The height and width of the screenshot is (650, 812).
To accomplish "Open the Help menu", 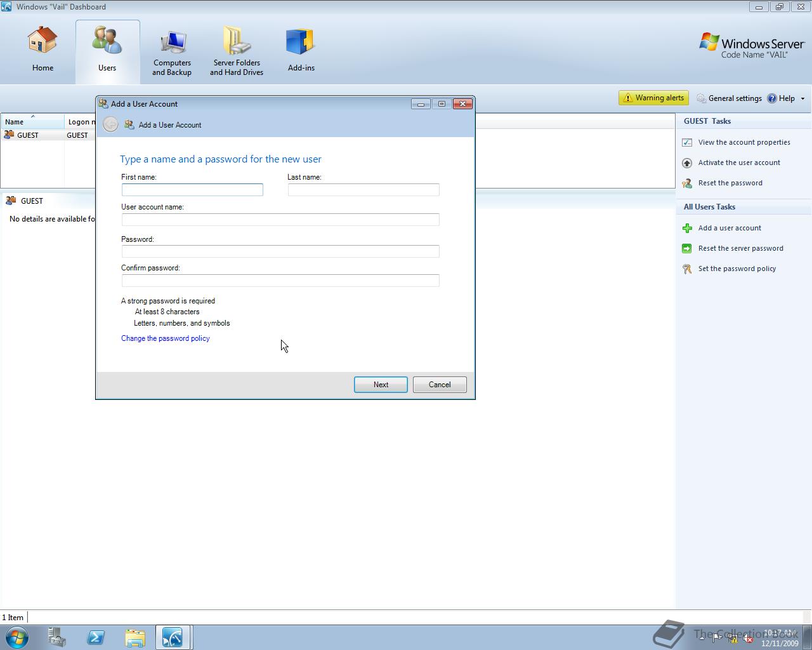I will 781,98.
